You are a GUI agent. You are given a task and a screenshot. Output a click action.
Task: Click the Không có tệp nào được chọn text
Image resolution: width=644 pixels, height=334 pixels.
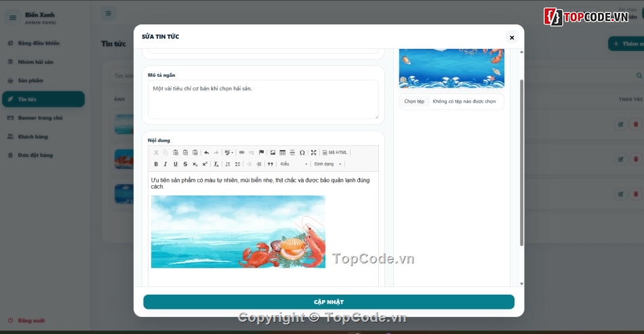pos(464,102)
